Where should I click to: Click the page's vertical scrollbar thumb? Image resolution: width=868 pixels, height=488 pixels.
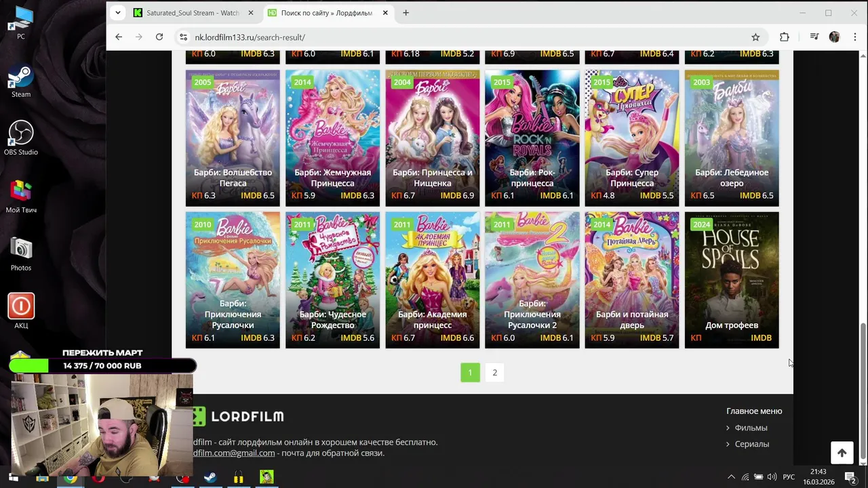863,390
